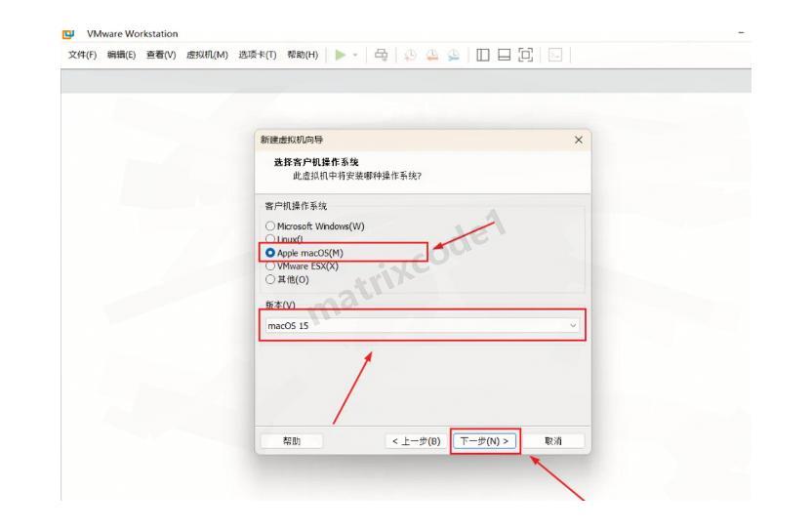The height and width of the screenshot is (532, 812).
Task: Click the 选择客户机操作系统 heading text
Action: click(316, 162)
